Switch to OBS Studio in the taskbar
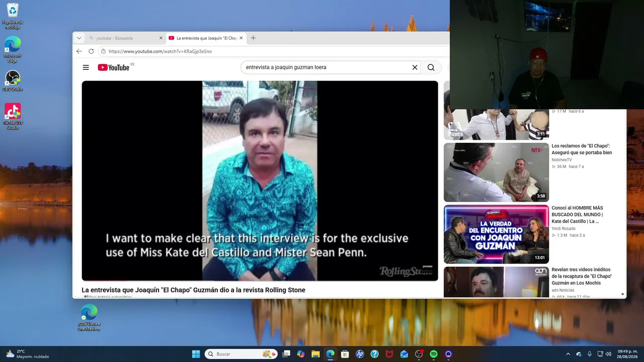644x362 pixels. click(419, 354)
